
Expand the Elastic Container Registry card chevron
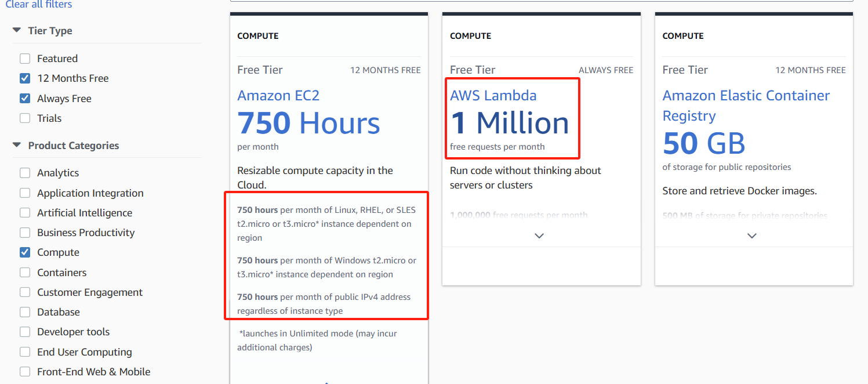752,236
